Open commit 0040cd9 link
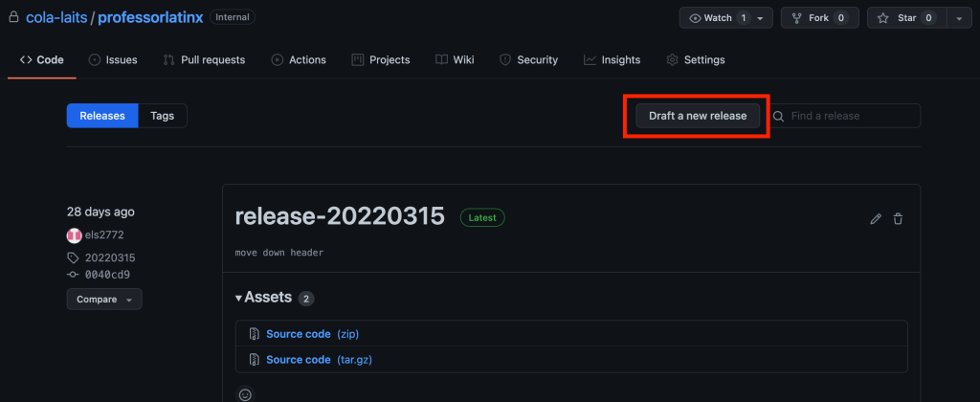 pyautogui.click(x=107, y=275)
